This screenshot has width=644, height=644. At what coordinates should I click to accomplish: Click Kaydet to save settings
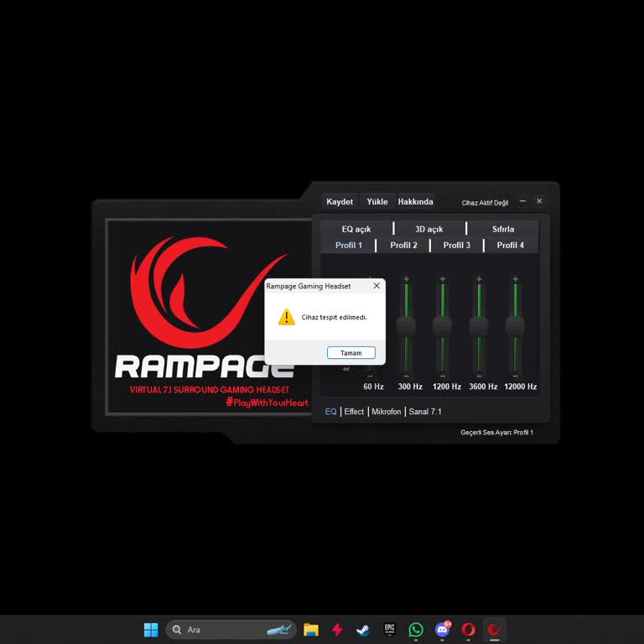340,201
